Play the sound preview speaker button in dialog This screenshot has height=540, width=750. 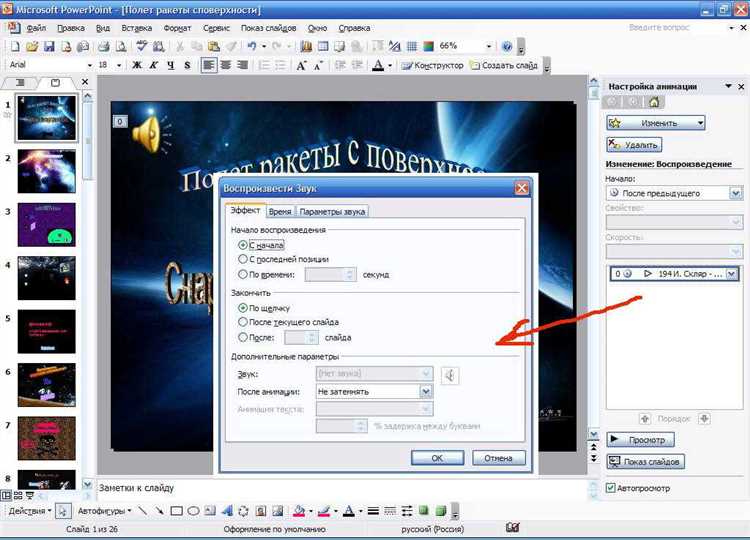[450, 375]
